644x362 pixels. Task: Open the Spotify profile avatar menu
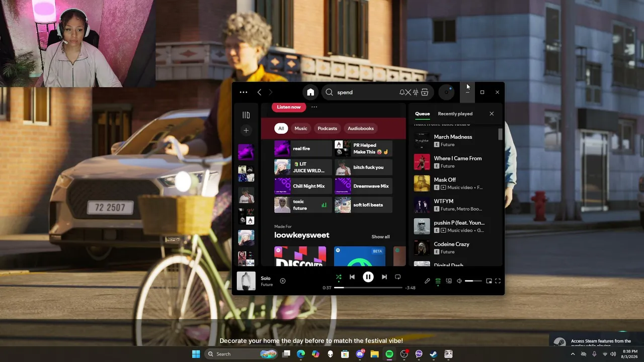point(446,93)
